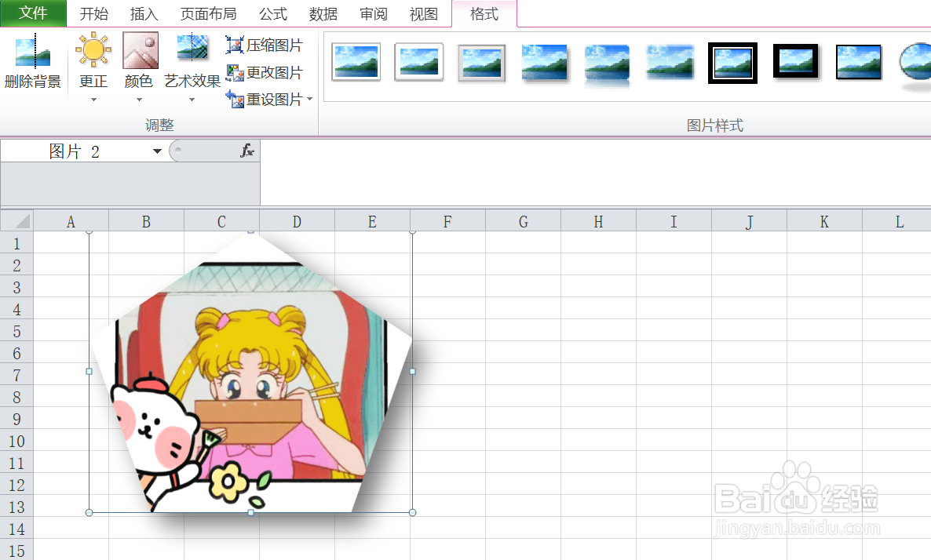931x560 pixels.
Task: Apply the fourth drop-shadow picture style
Action: click(x=545, y=62)
